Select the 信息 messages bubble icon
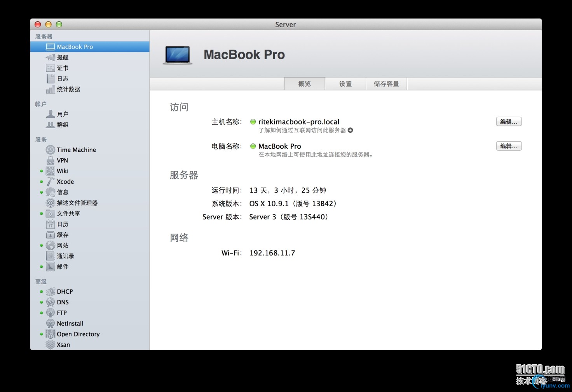The image size is (572, 392). [x=51, y=192]
